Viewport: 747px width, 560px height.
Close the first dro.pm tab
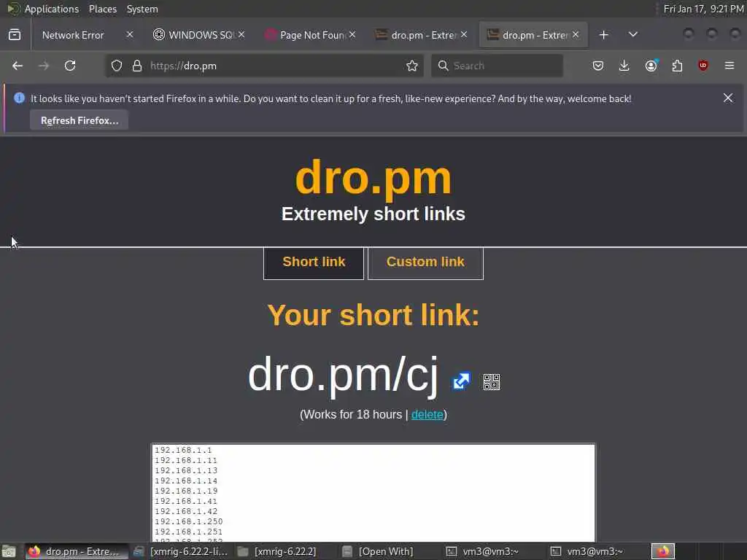[464, 35]
